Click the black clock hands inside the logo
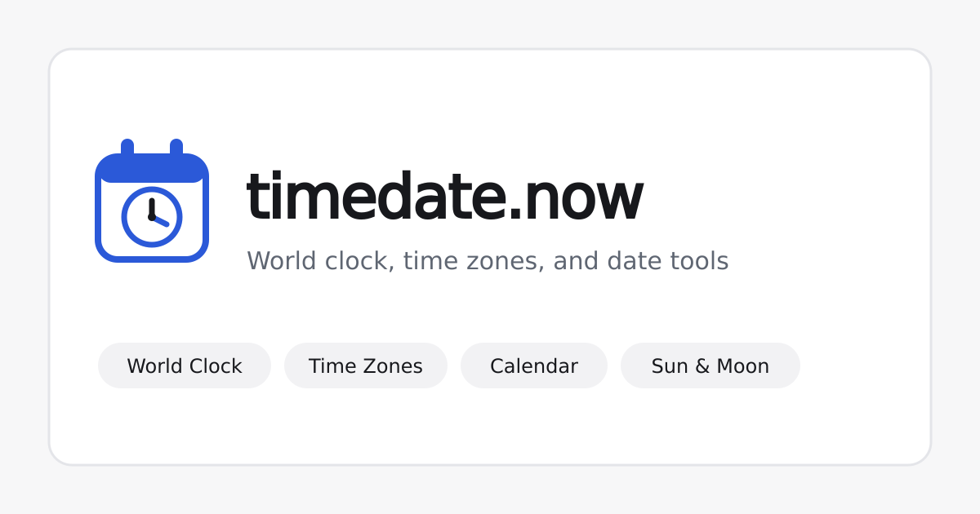Screen dimensions: 980x514 pos(157,211)
